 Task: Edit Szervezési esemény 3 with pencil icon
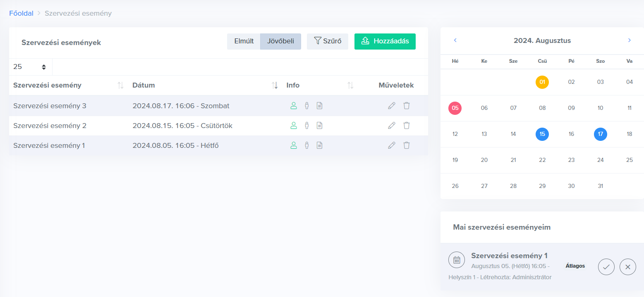coord(392,106)
